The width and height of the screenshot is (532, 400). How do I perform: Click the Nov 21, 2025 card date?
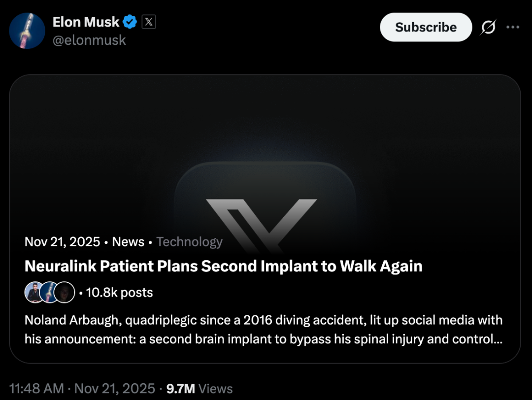click(x=62, y=242)
